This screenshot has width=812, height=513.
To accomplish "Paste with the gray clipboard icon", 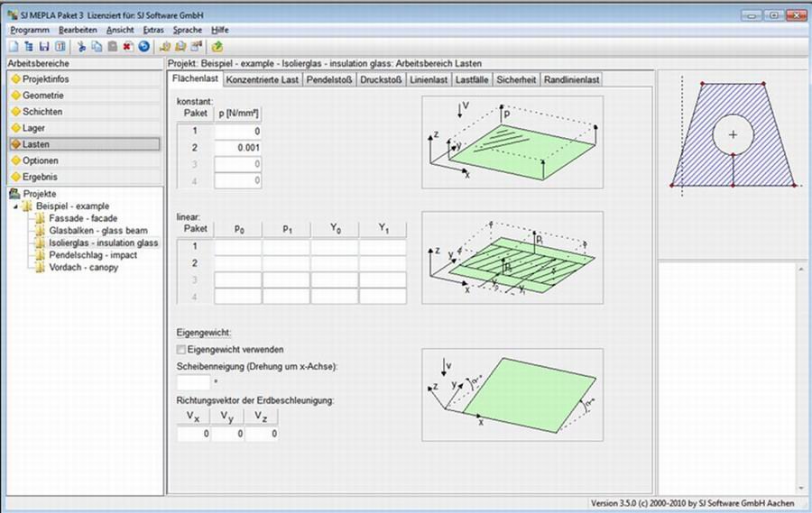I will pyautogui.click(x=113, y=47).
